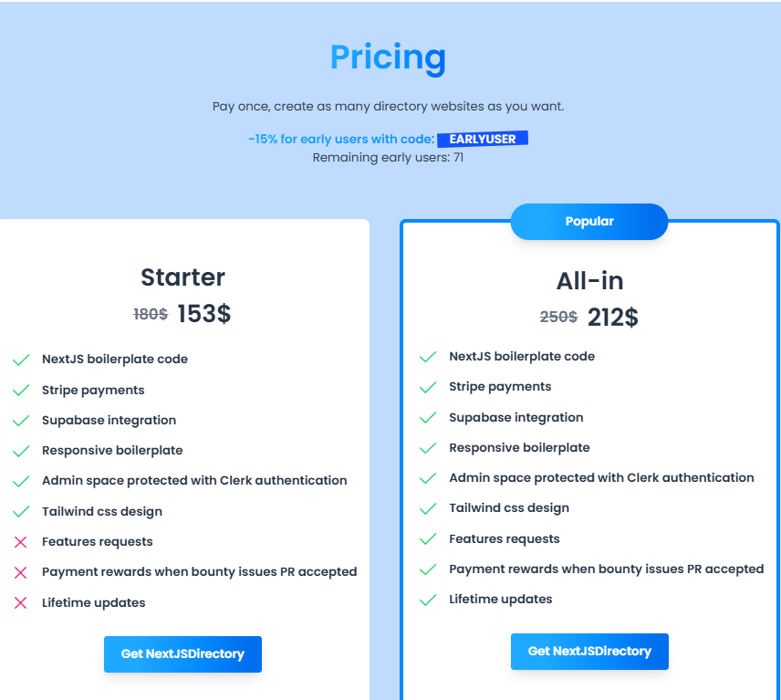Click the Pricing heading
The height and width of the screenshot is (700, 781).
tap(388, 57)
